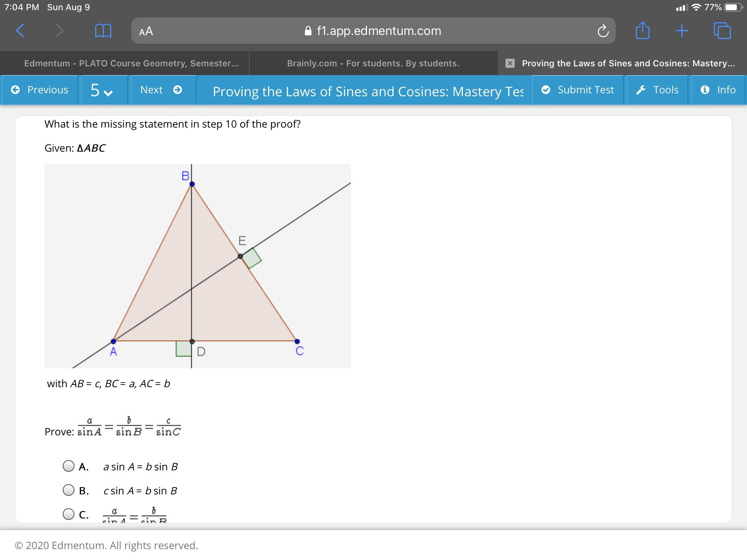Click the Submit Test button
The image size is (747, 560).
point(578,90)
